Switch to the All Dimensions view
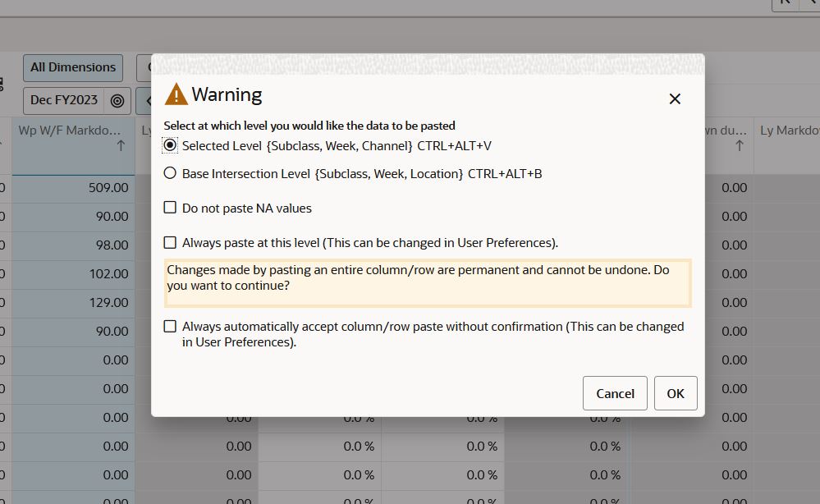The height and width of the screenshot is (504, 820). click(x=72, y=67)
